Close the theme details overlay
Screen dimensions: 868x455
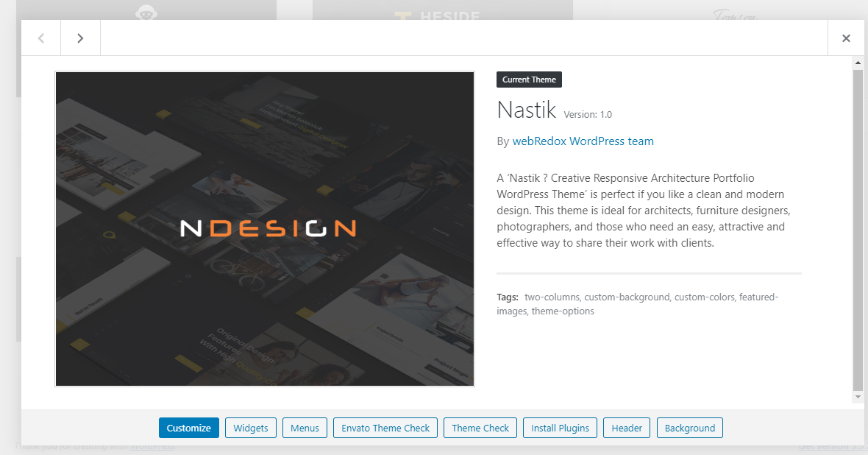click(x=846, y=38)
